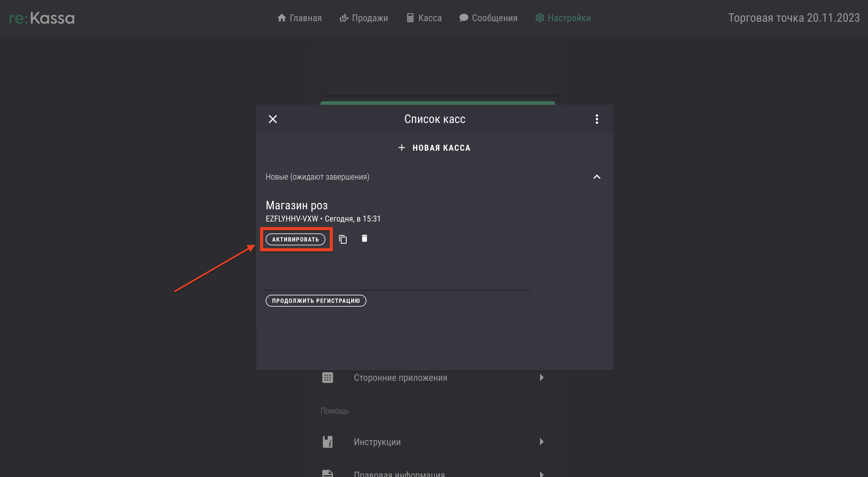
Task: Click the re:Kassa logo
Action: pos(41,18)
